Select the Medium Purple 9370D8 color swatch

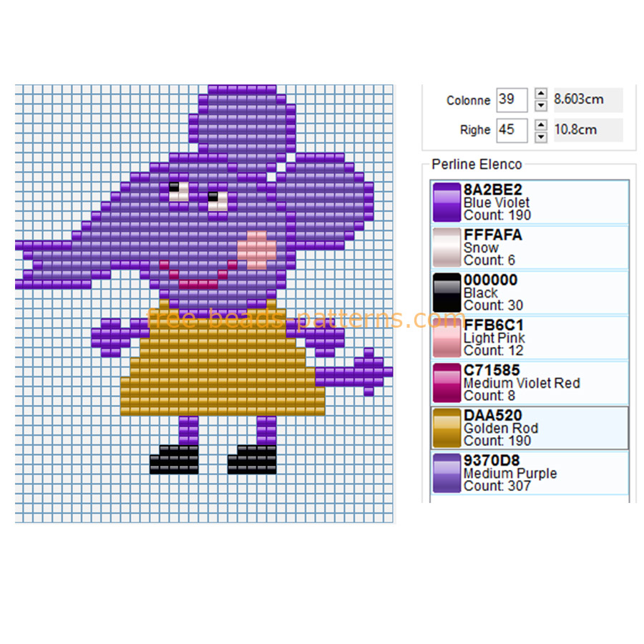click(447, 473)
